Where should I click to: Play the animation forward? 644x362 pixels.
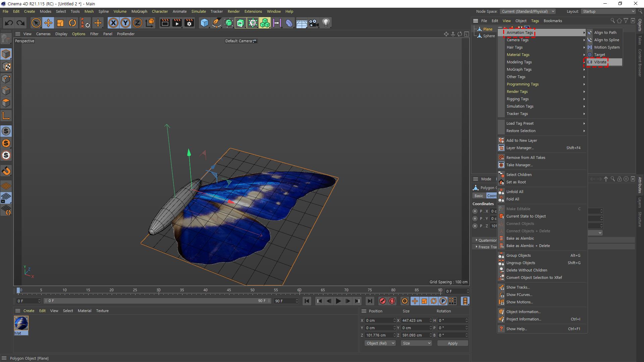338,301
